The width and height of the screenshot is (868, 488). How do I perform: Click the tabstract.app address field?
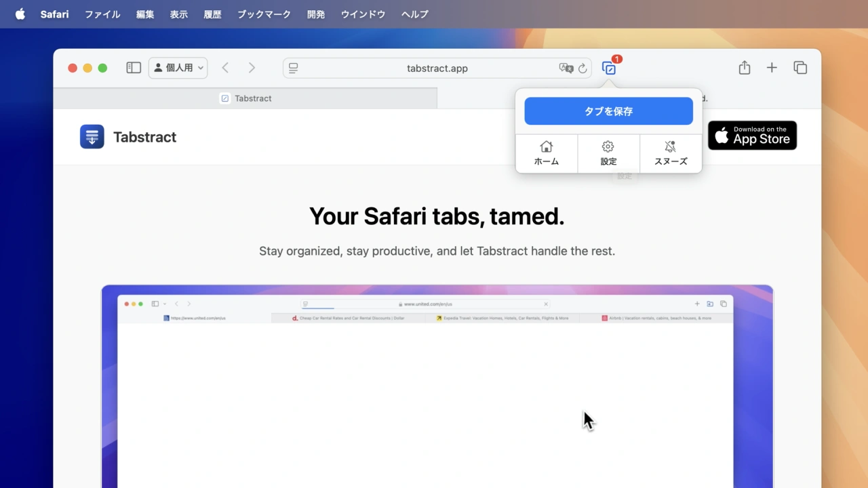pyautogui.click(x=437, y=68)
